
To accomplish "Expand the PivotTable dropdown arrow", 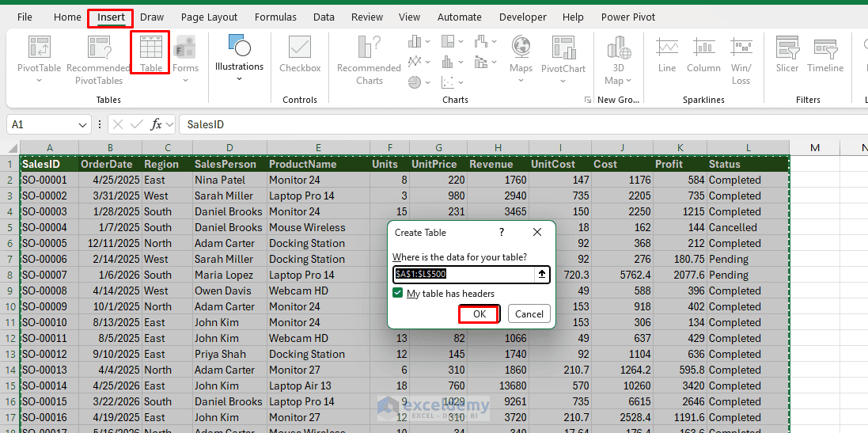I will (x=40, y=80).
